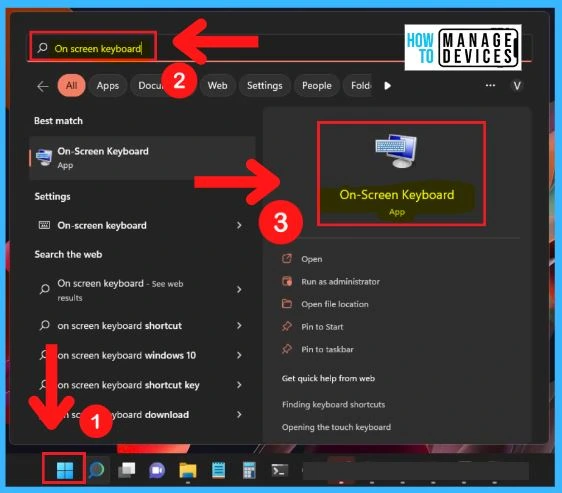The width and height of the screenshot is (562, 493).
Task: Open File Explorer from the taskbar
Action: click(188, 470)
